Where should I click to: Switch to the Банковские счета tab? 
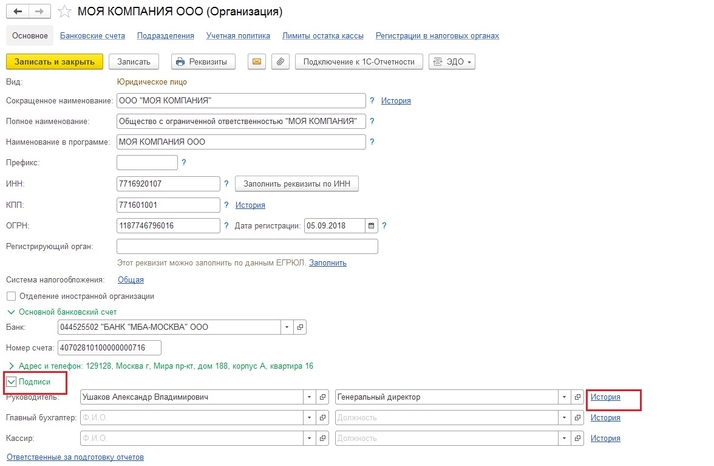click(92, 36)
